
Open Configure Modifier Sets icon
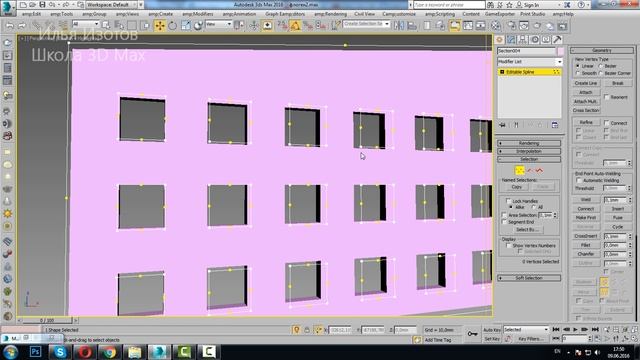555,125
